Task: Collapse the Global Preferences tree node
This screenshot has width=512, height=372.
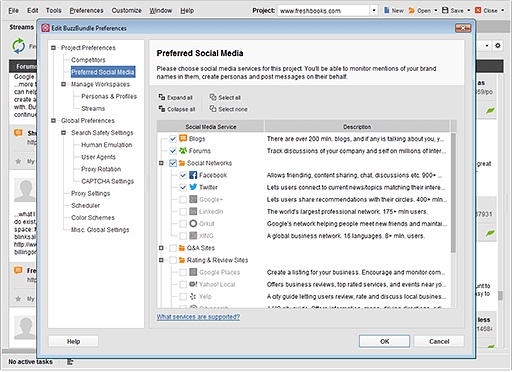Action: [x=53, y=120]
